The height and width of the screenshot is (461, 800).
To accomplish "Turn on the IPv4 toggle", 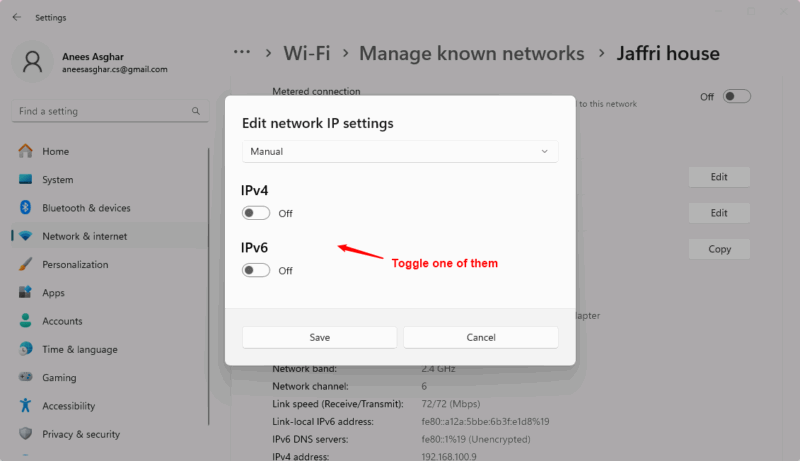I will 256,213.
